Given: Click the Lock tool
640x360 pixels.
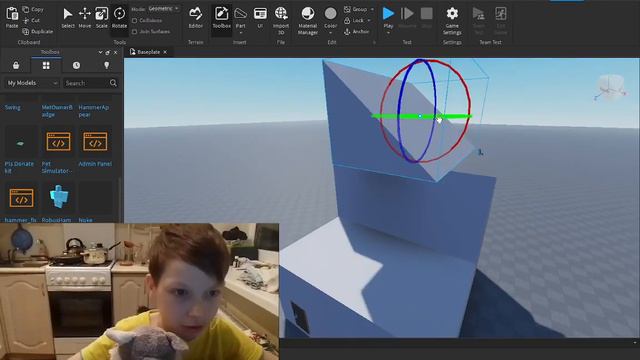Looking at the screenshot, I should (354, 20).
